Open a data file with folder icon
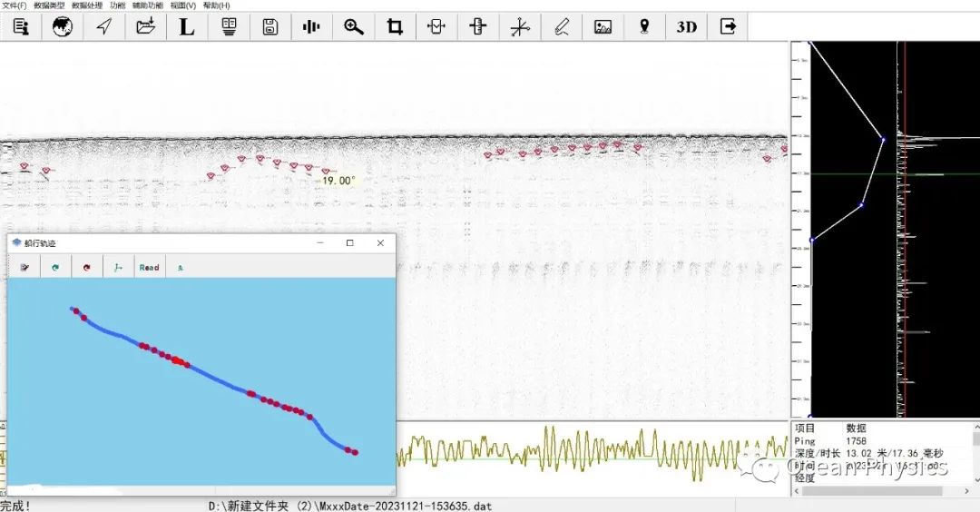 pyautogui.click(x=145, y=27)
